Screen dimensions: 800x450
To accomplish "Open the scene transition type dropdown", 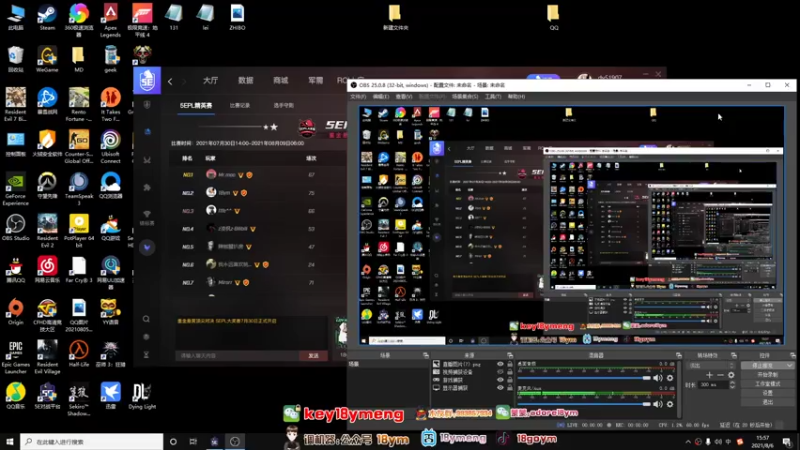I will pos(711,365).
